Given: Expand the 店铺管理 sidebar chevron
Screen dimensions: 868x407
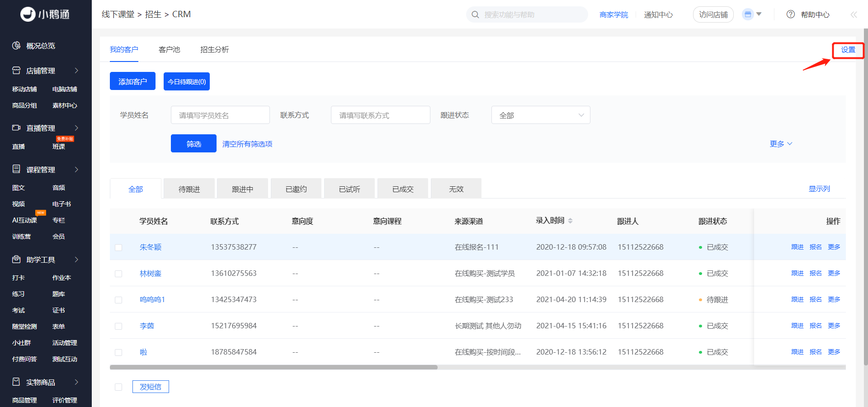Looking at the screenshot, I should coord(76,71).
